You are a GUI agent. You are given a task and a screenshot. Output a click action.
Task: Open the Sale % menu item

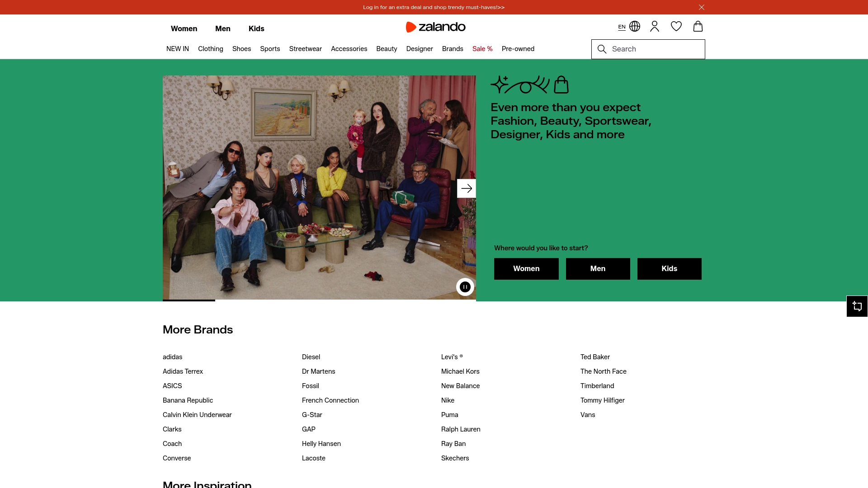pos(482,49)
